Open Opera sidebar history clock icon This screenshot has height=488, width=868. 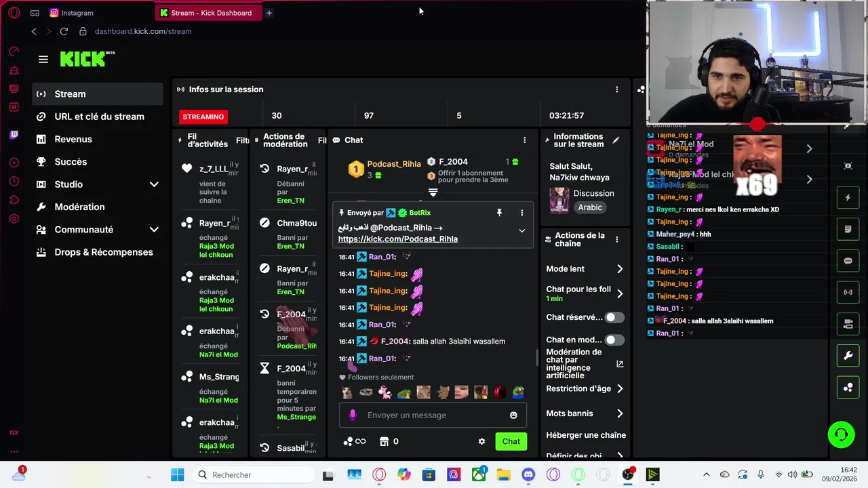[x=14, y=181]
